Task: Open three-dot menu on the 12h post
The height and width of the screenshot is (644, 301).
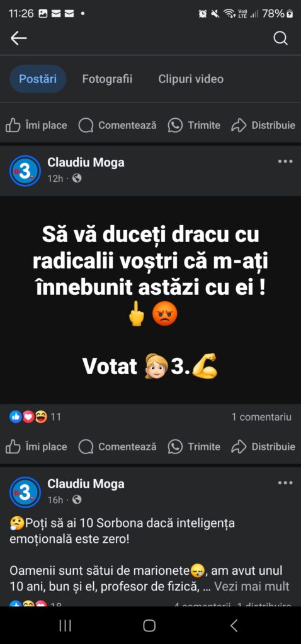Action: 285,162
